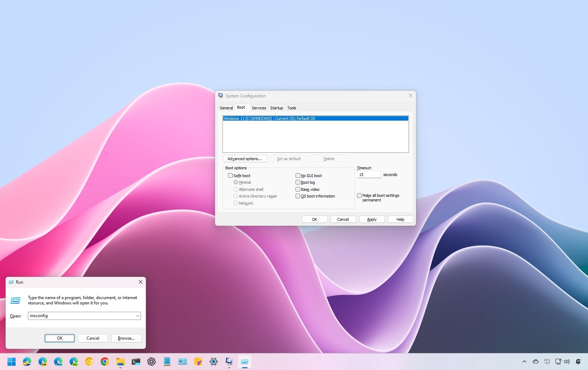588x370 pixels.
Task: Enable Make all boot settings permanent
Action: point(359,195)
